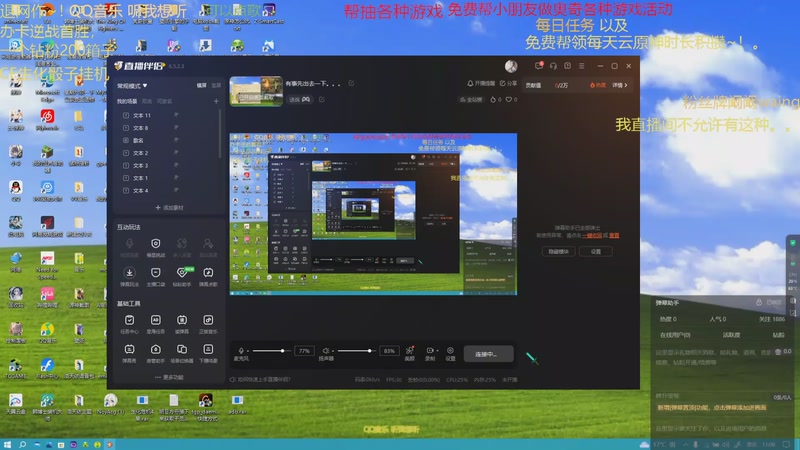Image resolution: width=800 pixels, height=450 pixels.
Task: Open messages icon with red dot
Action: [x=539, y=66]
